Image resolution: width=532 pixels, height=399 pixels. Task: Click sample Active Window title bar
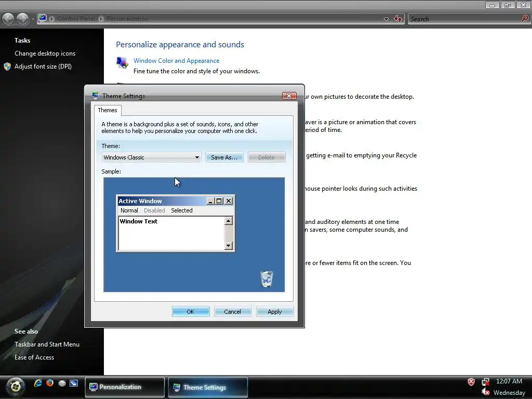pyautogui.click(x=162, y=201)
